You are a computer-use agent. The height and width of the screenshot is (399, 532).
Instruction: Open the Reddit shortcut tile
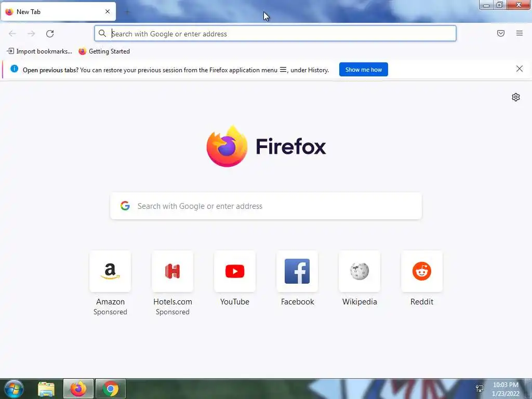(422, 271)
